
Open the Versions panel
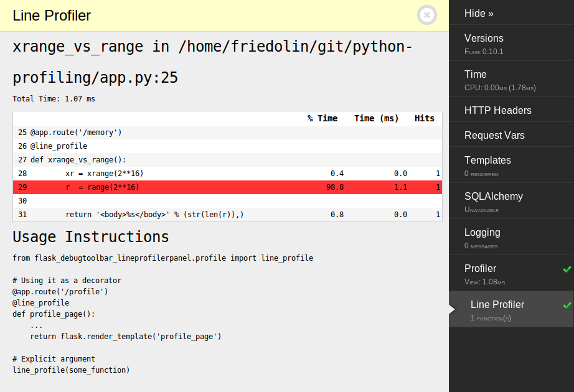(x=484, y=39)
